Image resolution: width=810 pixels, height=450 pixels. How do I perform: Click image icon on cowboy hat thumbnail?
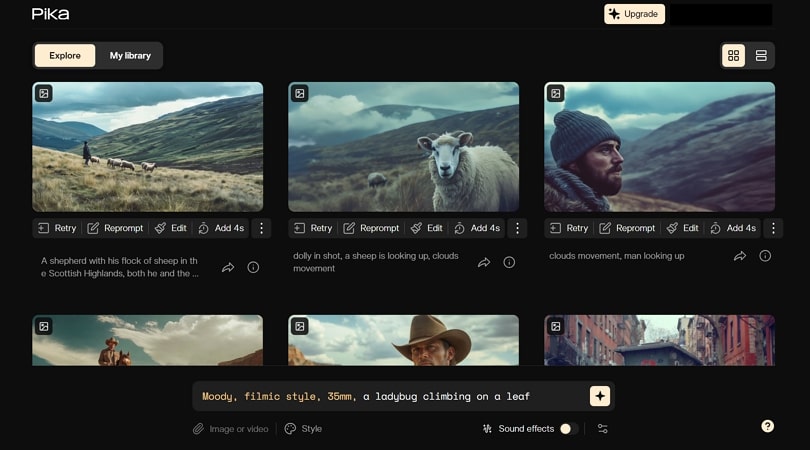(300, 327)
